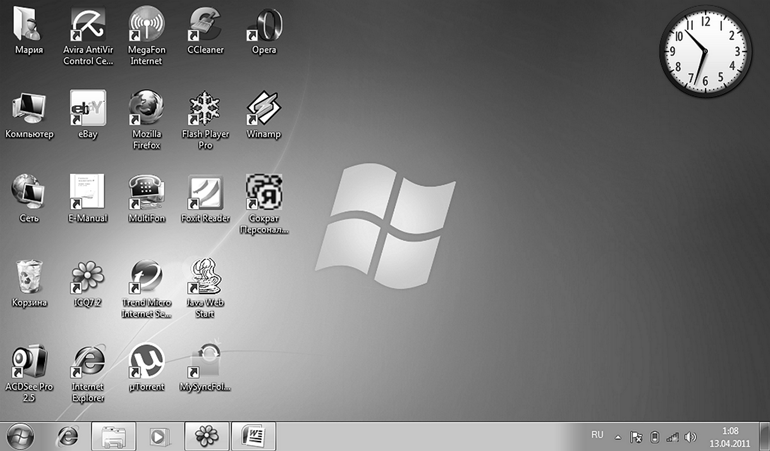Open the ACDSee Pro 2.5 shortcut
This screenshot has height=451, width=770.
(x=28, y=360)
